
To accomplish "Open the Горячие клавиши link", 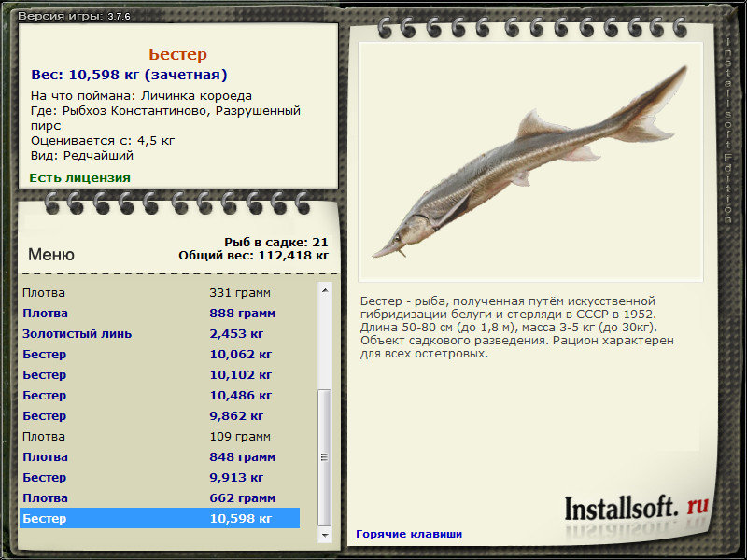I will (409, 534).
